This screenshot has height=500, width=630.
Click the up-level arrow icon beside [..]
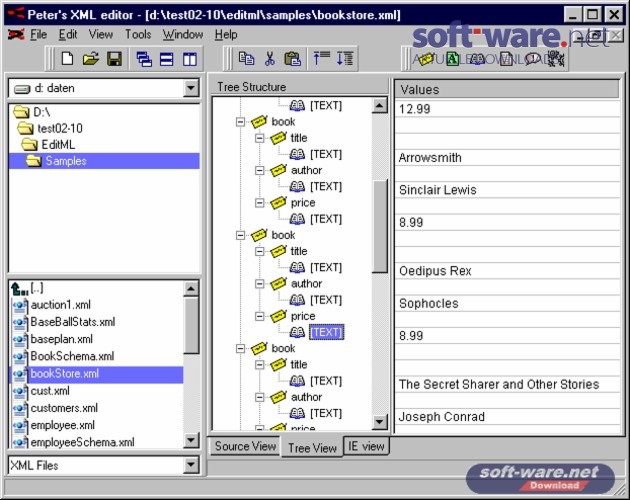[19, 289]
